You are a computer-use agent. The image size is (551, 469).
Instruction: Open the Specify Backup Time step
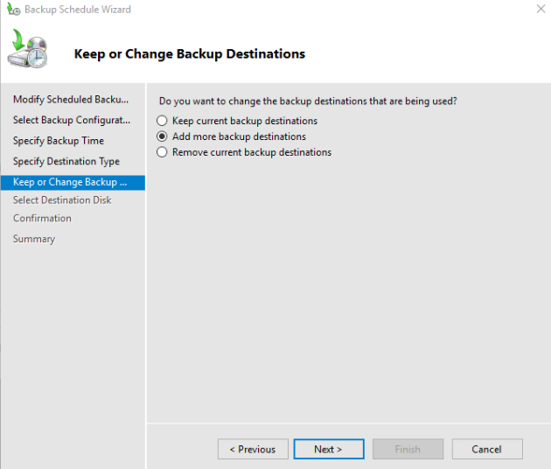pos(58,141)
